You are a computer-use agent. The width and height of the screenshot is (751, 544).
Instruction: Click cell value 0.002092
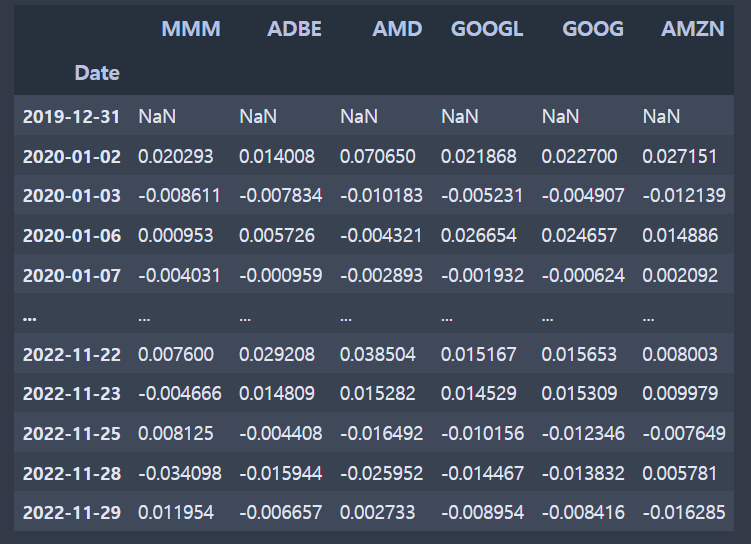click(x=680, y=275)
